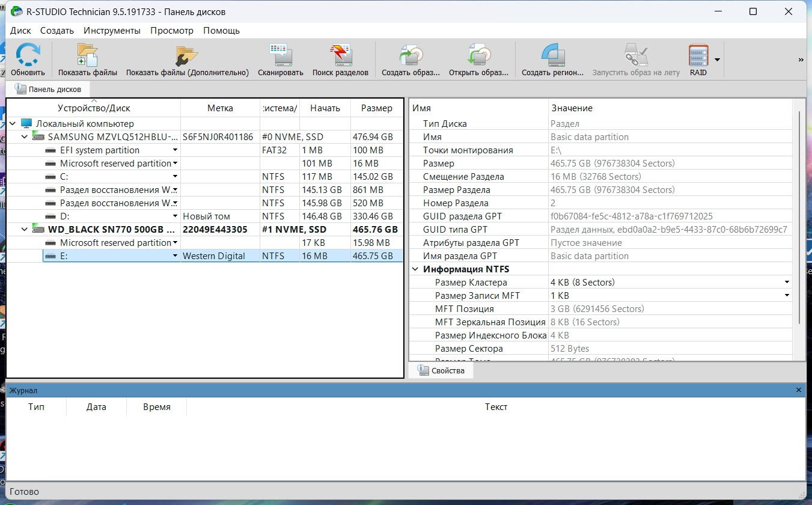This screenshot has width=812, height=505.
Task: Click the Создать регион icon
Action: tap(552, 55)
